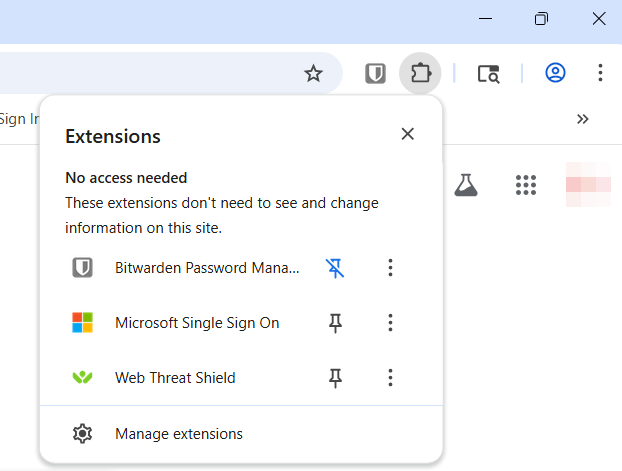Show hidden bookmarks with double chevron
The image size is (622, 471).
coord(583,119)
